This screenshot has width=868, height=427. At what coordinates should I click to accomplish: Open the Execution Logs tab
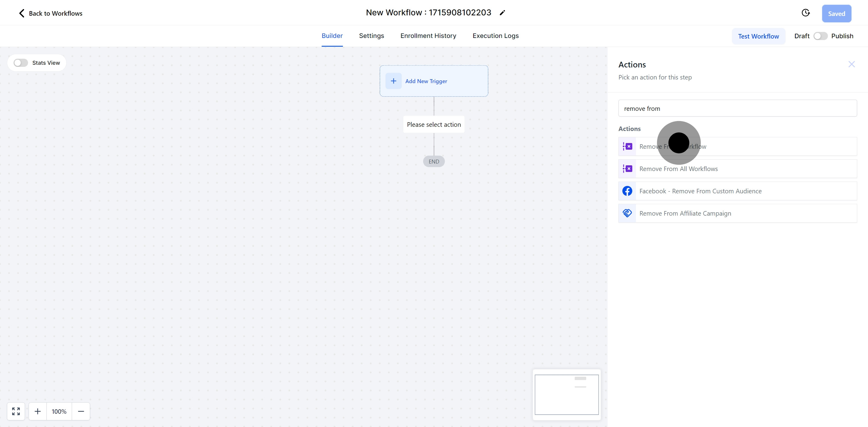(x=495, y=36)
